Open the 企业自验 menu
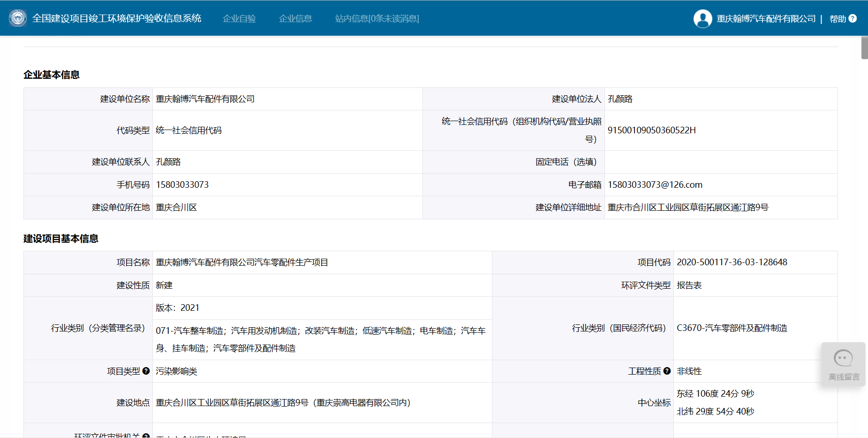Viewport: 868px width, 438px height. click(239, 18)
